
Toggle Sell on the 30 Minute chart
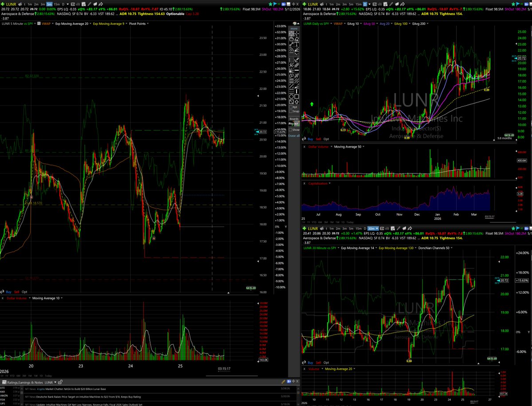pos(319,363)
